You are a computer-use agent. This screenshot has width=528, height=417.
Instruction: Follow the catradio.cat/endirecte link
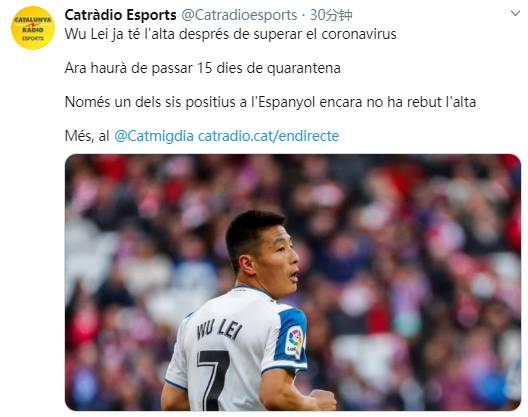(x=268, y=136)
